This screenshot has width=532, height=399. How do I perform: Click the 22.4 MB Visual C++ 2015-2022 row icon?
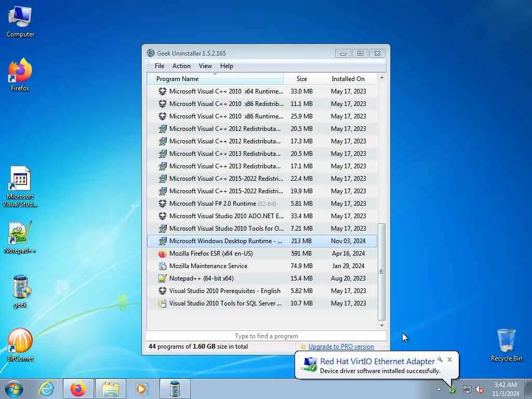(x=163, y=179)
